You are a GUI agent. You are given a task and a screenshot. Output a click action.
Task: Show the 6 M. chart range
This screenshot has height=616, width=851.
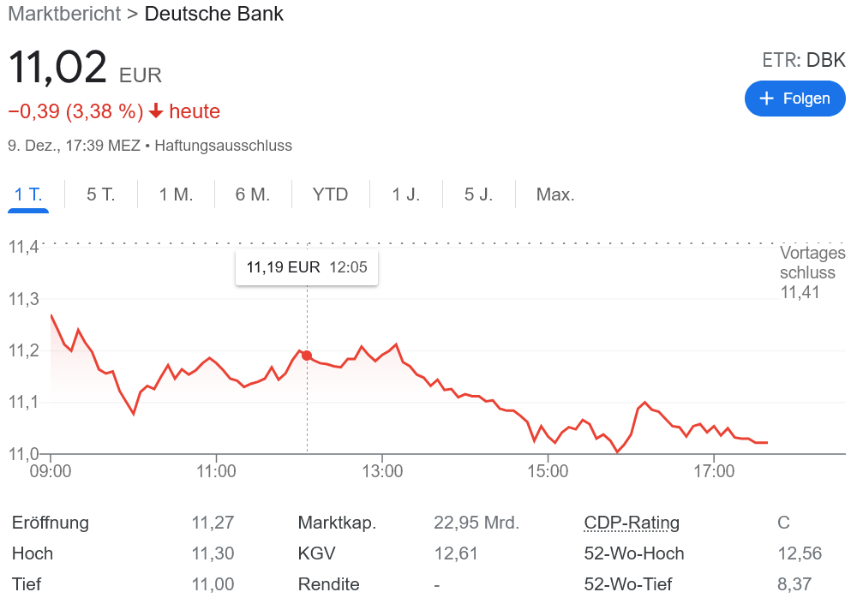[x=253, y=194]
